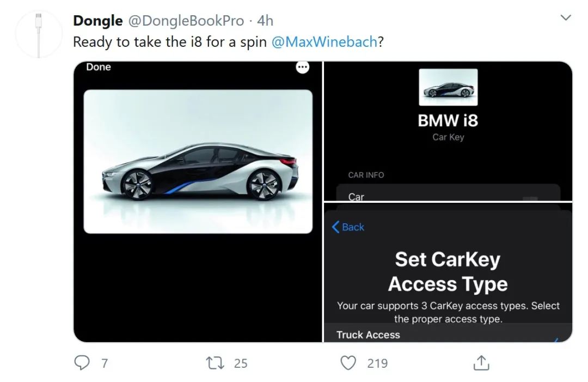Open the Car row under CAR INFO

356,197
